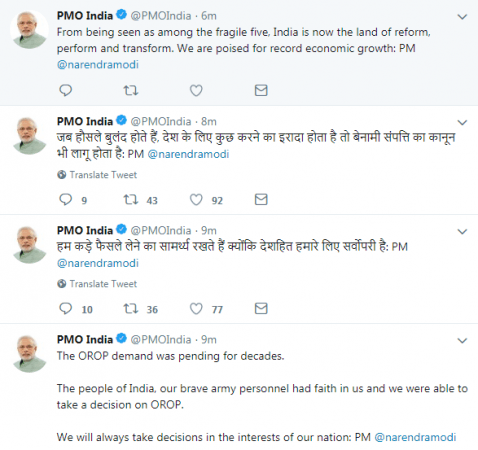This screenshot has height=450, width=478.
Task: Click Translate Tweet under the 8m tweet
Action: [x=103, y=175]
